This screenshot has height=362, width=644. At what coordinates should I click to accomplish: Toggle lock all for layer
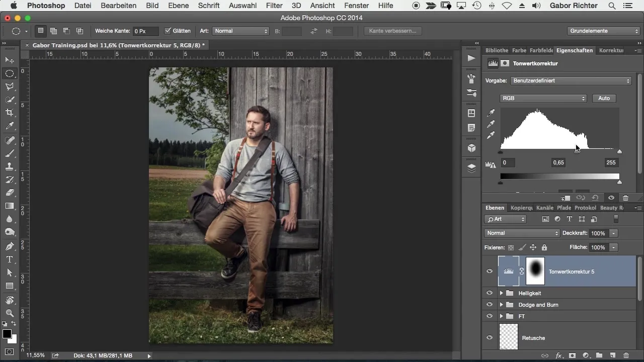coord(544,247)
